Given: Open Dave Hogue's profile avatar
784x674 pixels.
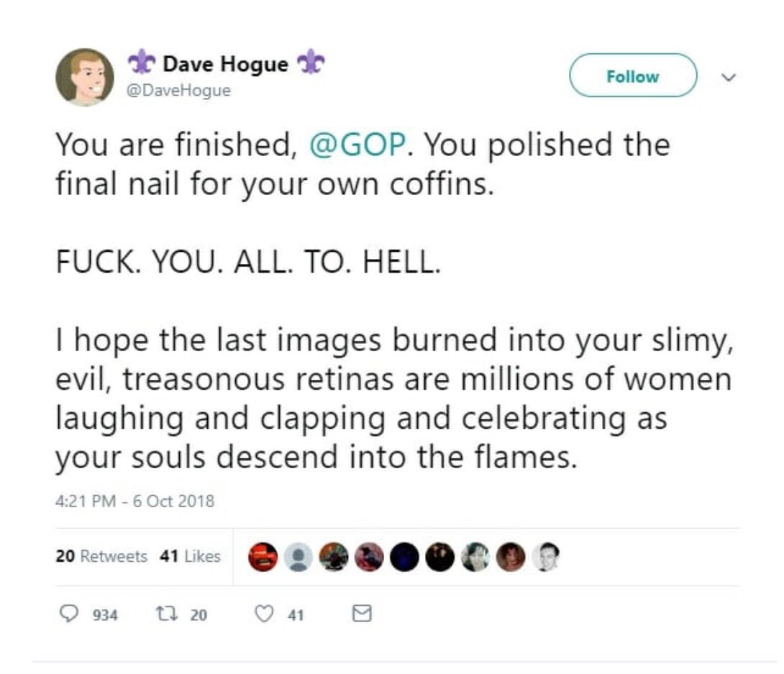Looking at the screenshot, I should click(x=85, y=77).
